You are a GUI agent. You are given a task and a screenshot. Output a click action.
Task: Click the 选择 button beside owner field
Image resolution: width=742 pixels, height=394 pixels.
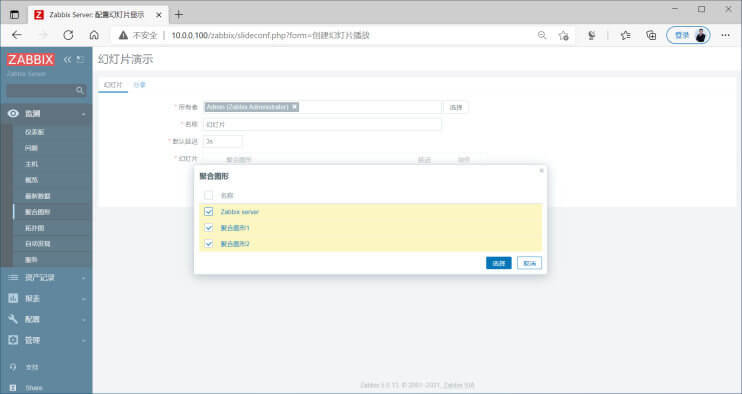[456, 107]
